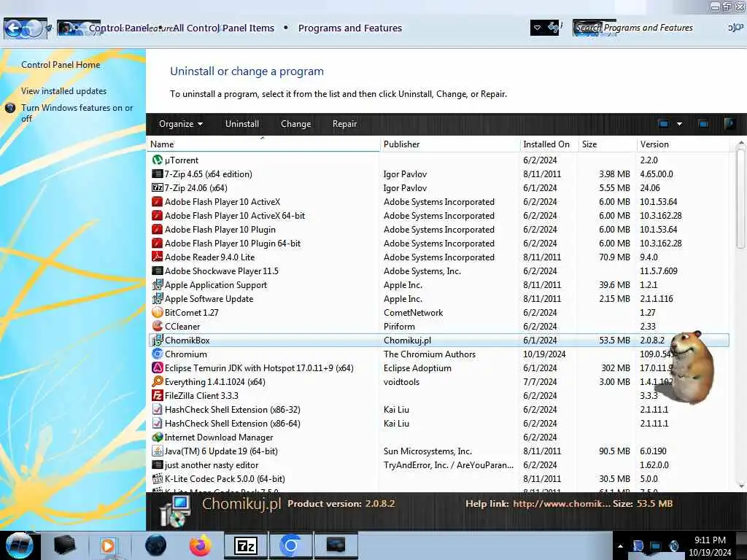Click the Apple Application Support icon

(158, 285)
